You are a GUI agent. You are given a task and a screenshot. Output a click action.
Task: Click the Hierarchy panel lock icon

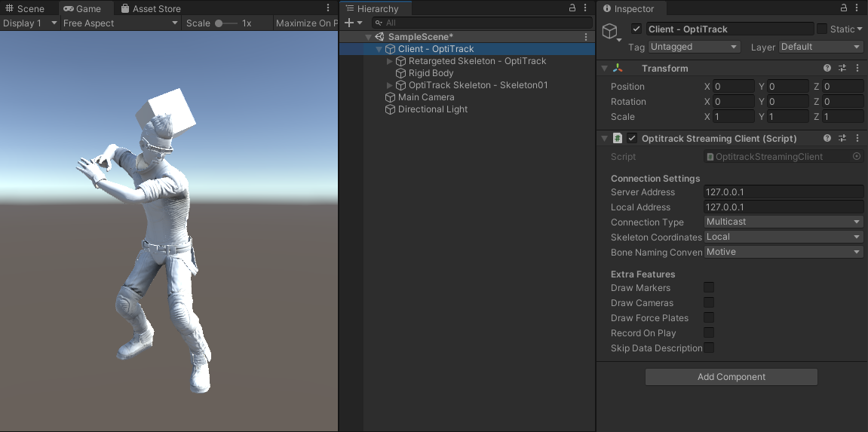click(x=572, y=8)
